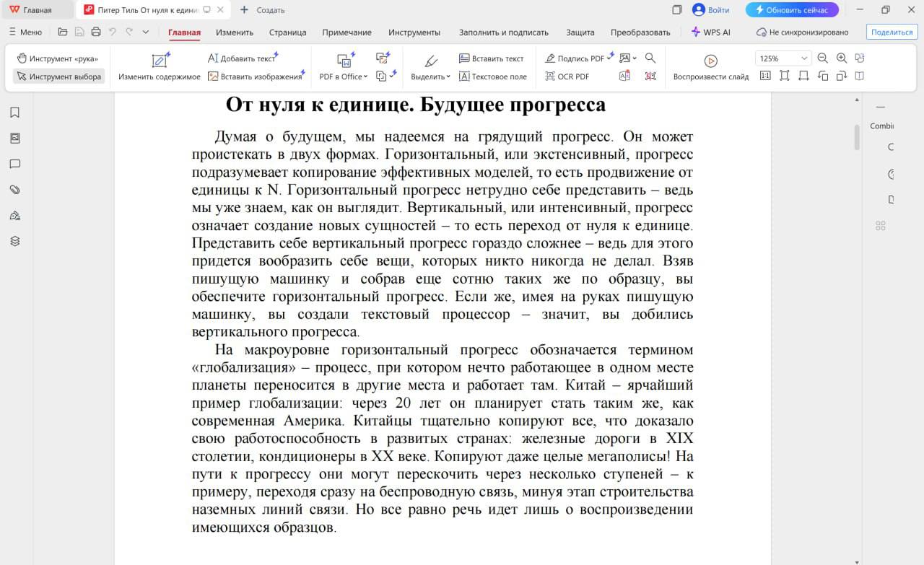Click the print icon in quick toolbar
This screenshot has height=565, width=924.
tap(96, 32)
